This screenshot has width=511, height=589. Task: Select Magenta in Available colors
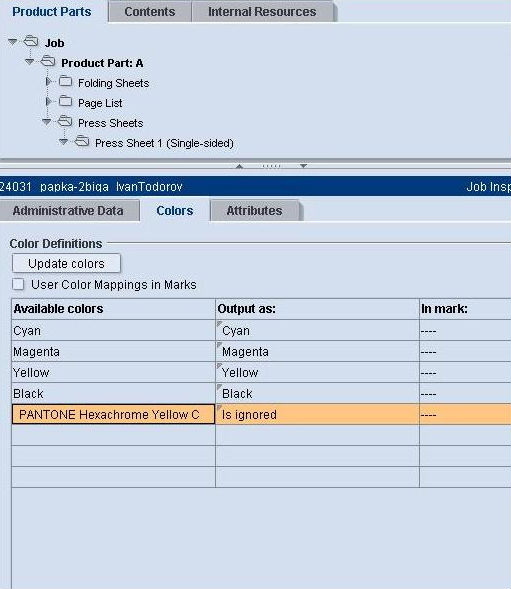pyautogui.click(x=113, y=352)
